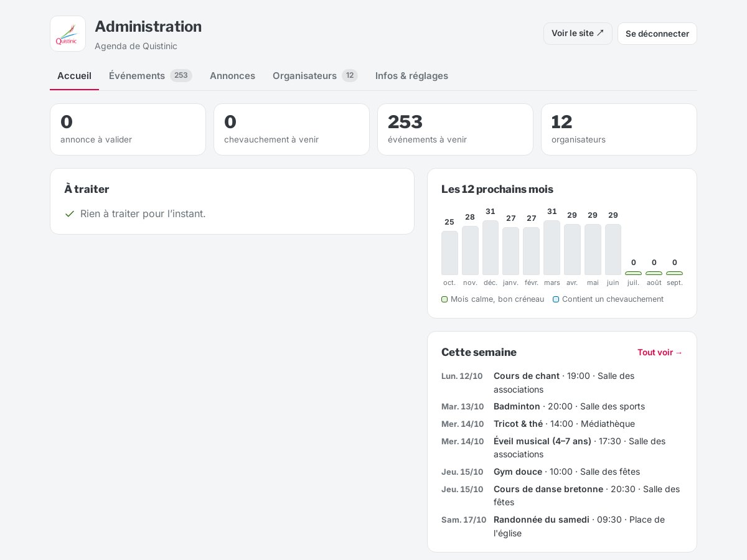Select the déc. bar in the chart
Screen dimensions: 747x560
click(x=491, y=248)
